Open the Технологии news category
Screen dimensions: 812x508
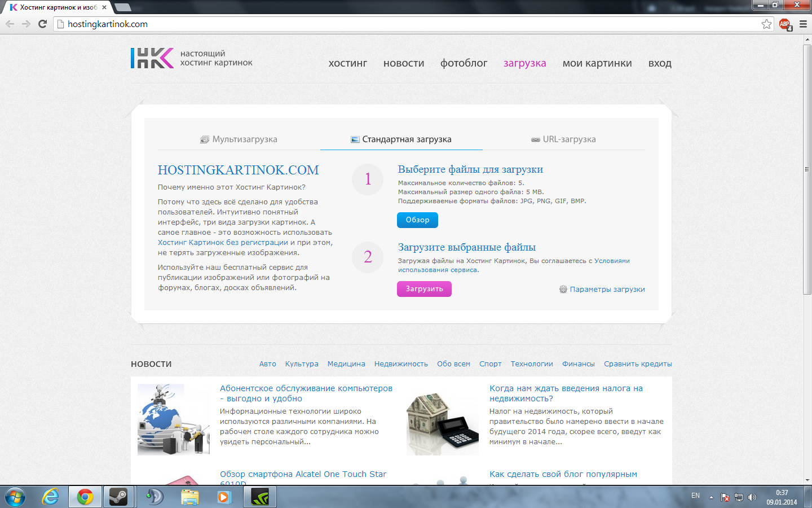tap(532, 364)
